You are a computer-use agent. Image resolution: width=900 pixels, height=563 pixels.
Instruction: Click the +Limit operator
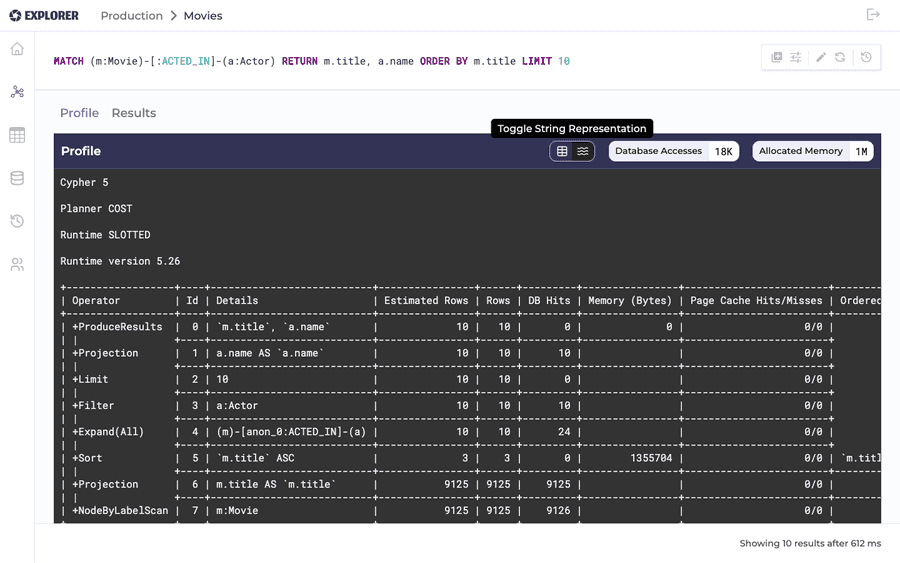(x=90, y=379)
